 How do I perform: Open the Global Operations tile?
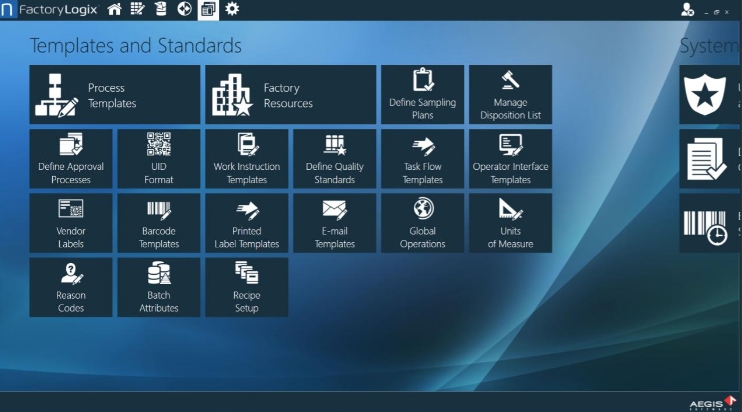pos(423,223)
